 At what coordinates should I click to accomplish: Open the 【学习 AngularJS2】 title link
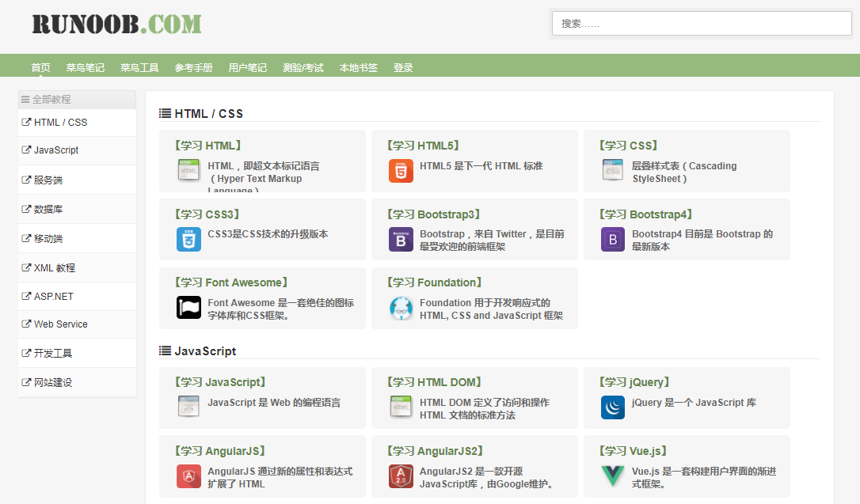click(x=435, y=451)
